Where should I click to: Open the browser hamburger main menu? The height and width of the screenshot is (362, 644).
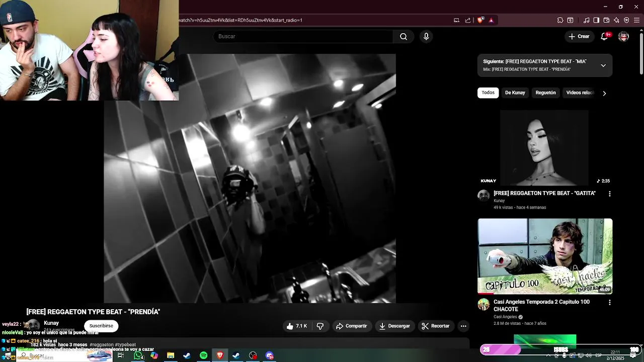point(636,20)
